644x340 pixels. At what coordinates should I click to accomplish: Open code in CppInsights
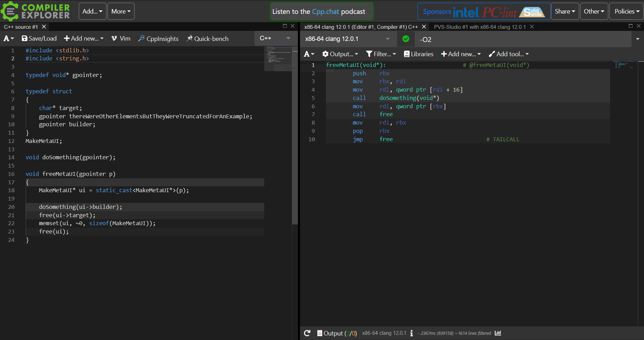tap(158, 39)
